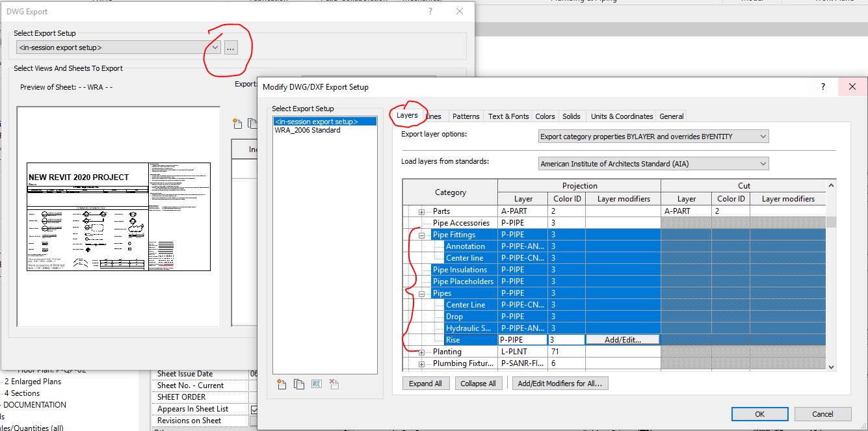Create a new export setup
This screenshot has width=868, height=431.
point(281,384)
